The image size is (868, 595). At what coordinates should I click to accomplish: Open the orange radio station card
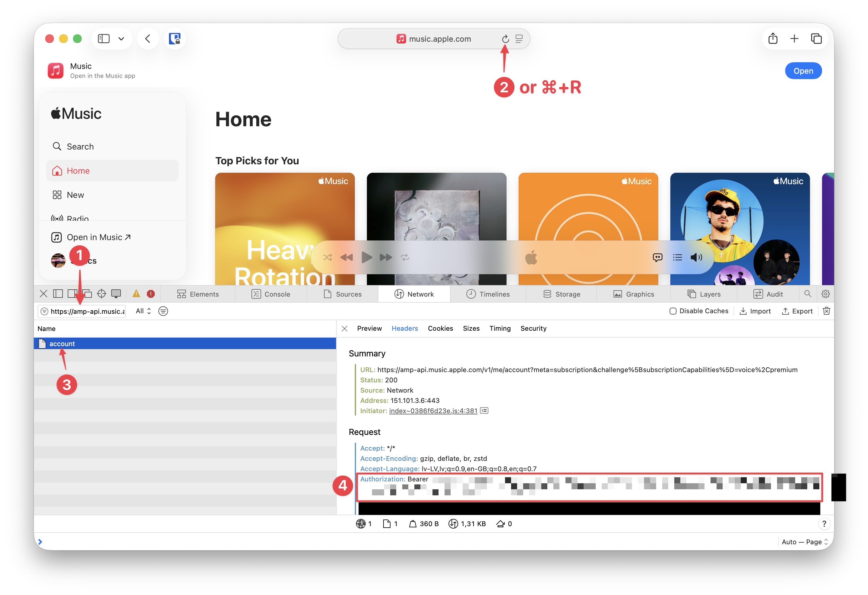[x=588, y=229]
